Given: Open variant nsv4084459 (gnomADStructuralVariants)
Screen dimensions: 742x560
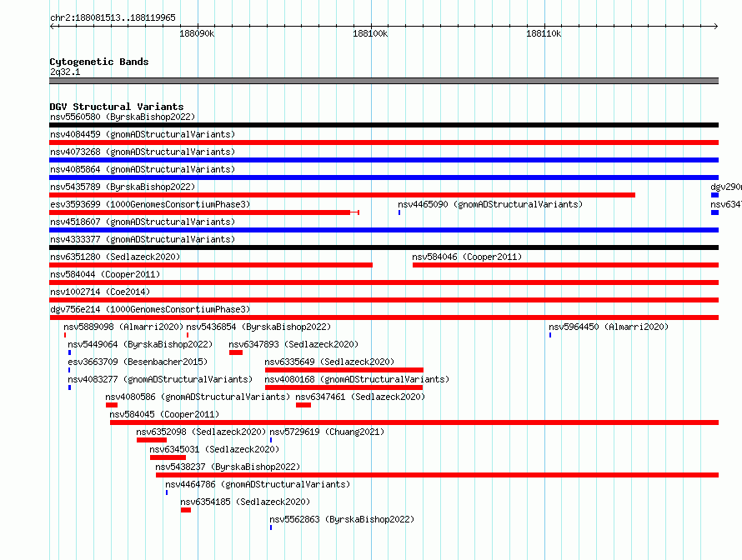Looking at the screenshot, I should click(x=143, y=134).
